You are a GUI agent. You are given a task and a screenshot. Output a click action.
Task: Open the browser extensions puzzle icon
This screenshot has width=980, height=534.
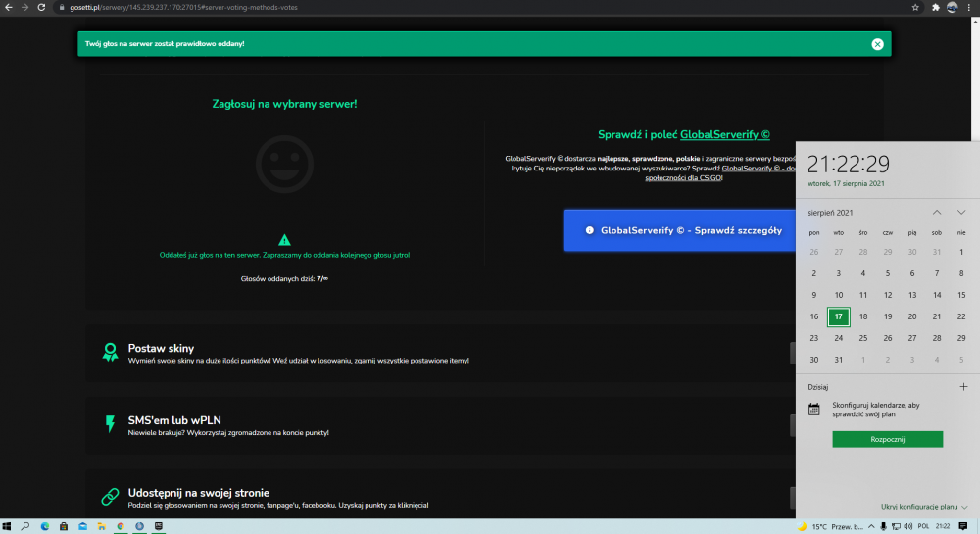(936, 8)
